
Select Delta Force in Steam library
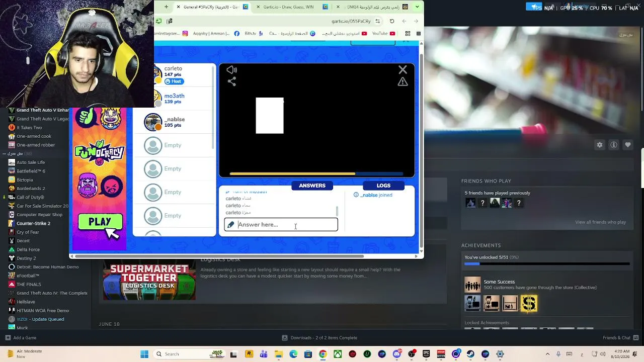28,249
